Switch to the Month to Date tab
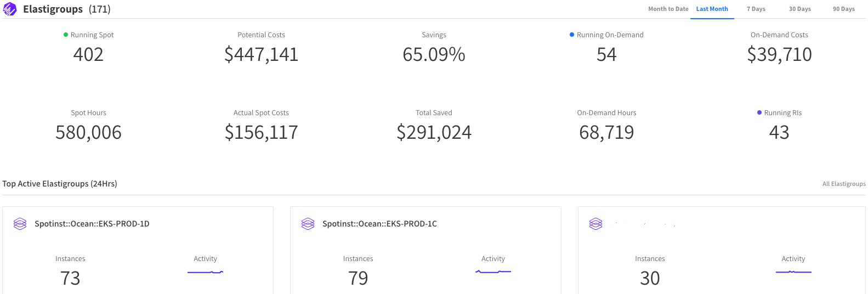This screenshot has width=868, height=294. [668, 9]
